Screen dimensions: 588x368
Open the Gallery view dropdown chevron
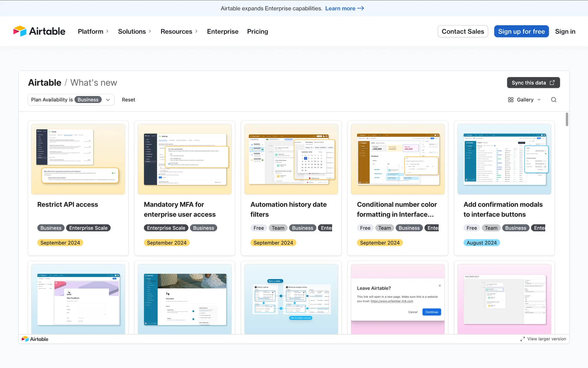(539, 100)
